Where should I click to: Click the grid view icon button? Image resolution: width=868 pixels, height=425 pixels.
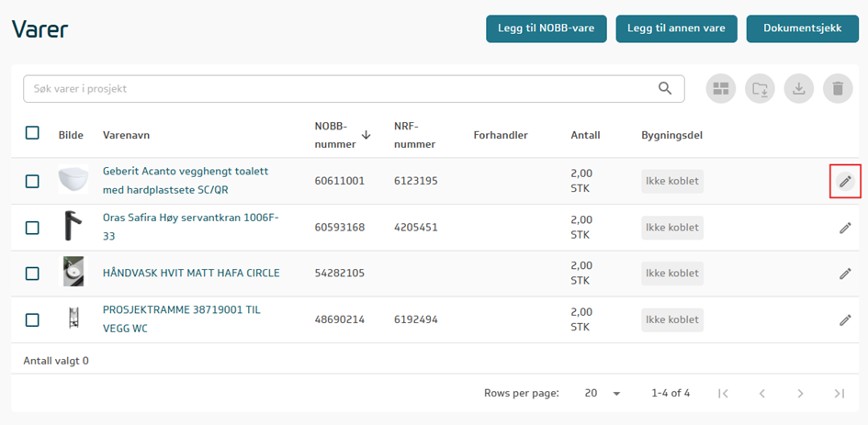point(721,89)
